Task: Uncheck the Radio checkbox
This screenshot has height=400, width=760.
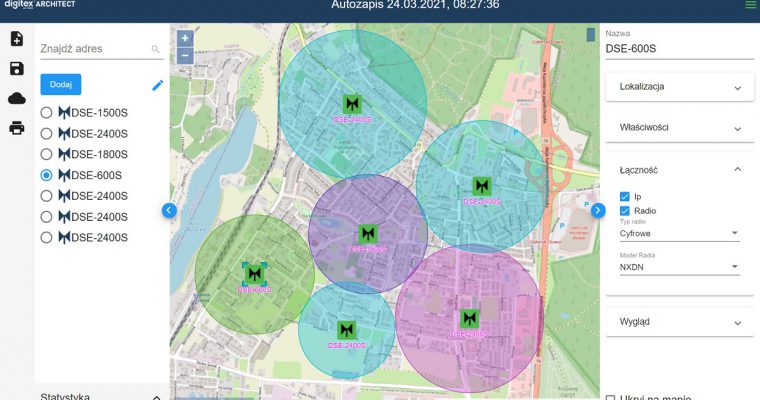Action: pyautogui.click(x=625, y=211)
